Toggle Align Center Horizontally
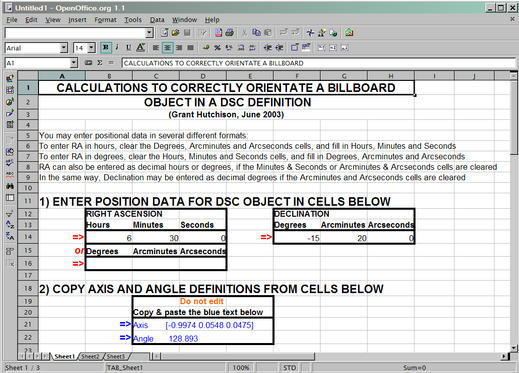The height and width of the screenshot is (373, 519). coord(167,48)
